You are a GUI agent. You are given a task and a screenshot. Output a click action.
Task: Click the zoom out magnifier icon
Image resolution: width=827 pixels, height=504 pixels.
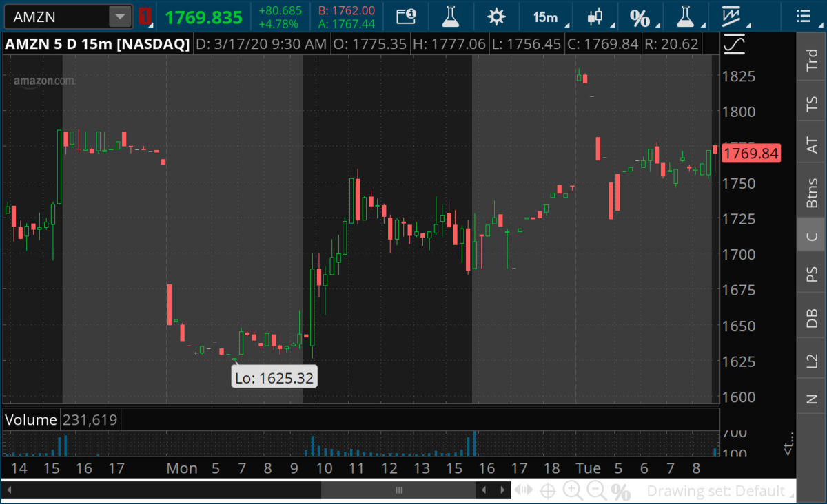coord(597,491)
